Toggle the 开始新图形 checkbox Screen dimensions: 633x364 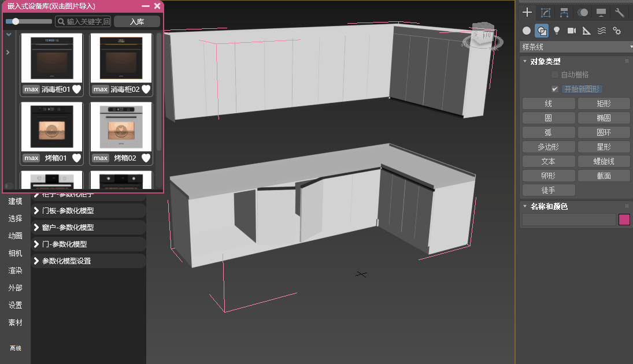coord(555,89)
